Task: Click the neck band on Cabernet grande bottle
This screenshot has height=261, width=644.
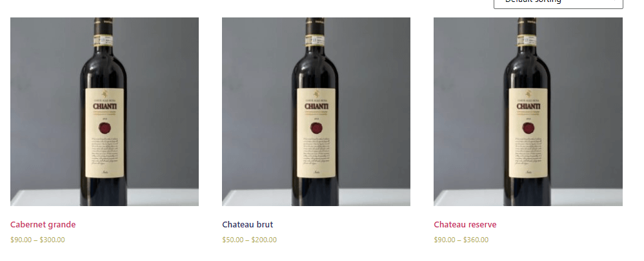Action: (105, 39)
